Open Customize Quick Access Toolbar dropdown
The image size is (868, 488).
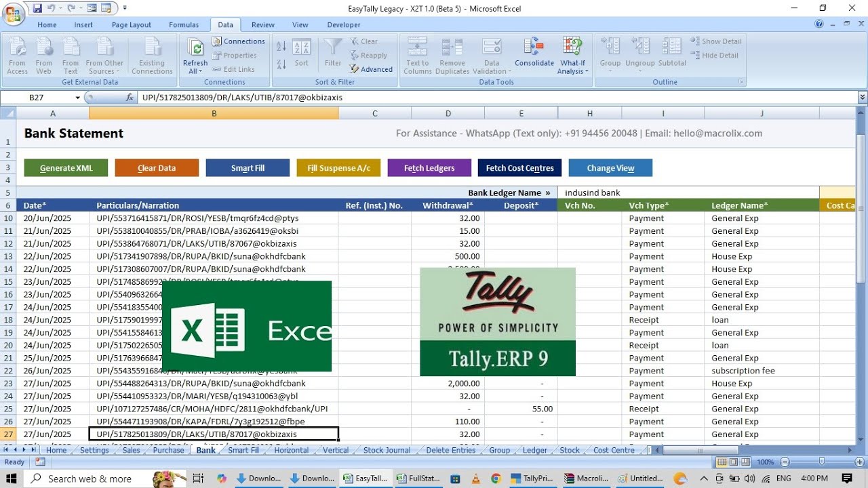pyautogui.click(x=126, y=9)
